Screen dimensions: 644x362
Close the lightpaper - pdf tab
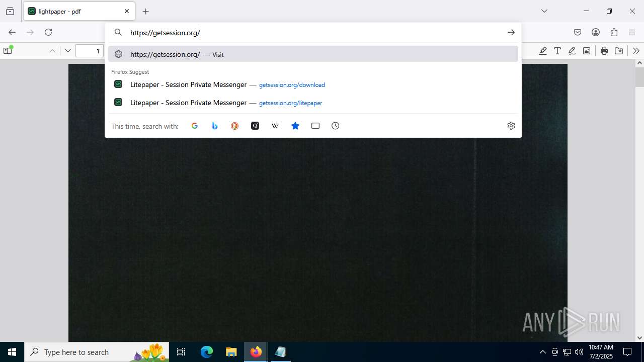(127, 11)
